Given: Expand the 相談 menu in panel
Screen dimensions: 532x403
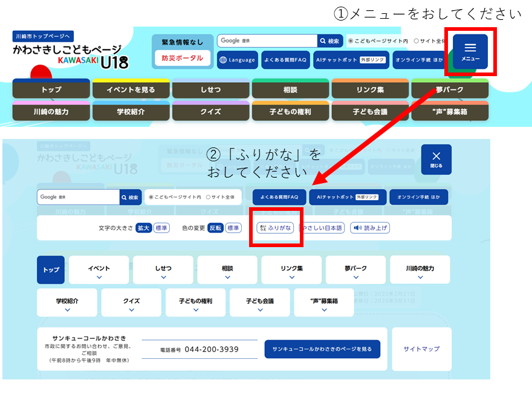Looking at the screenshot, I should (x=227, y=270).
